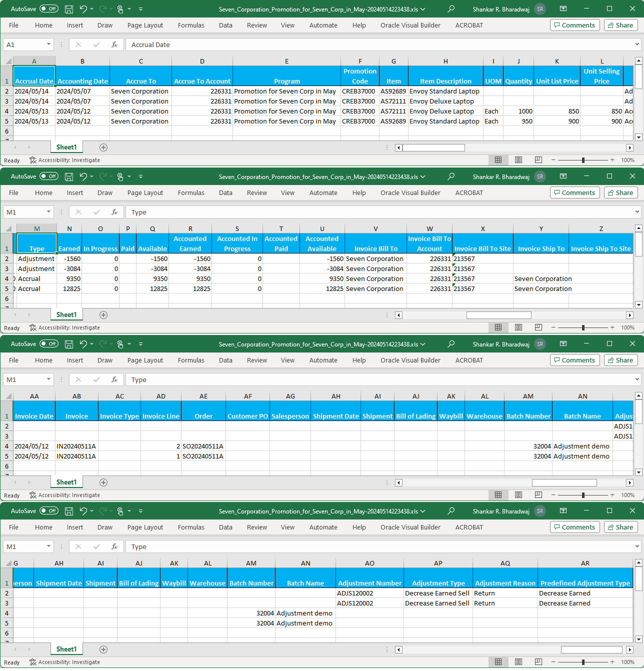Click Share button in columns AH–AR window

pos(620,527)
